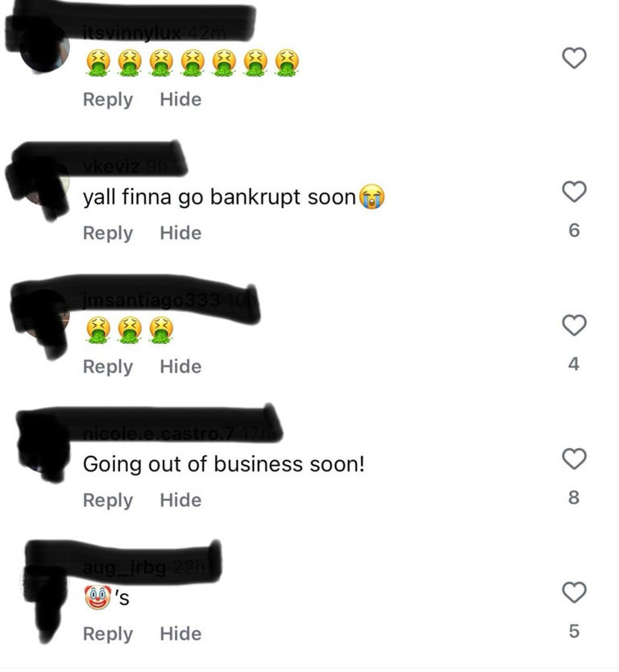Viewport: 619px width, 672px height.
Task: Reply to 'yall finna go bankrupt soon'
Action: click(x=107, y=234)
